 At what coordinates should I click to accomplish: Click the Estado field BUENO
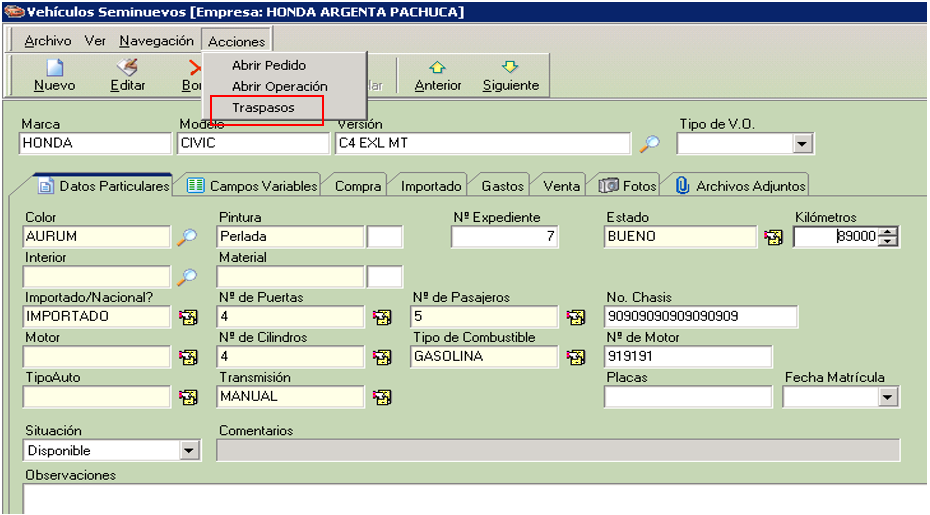680,237
